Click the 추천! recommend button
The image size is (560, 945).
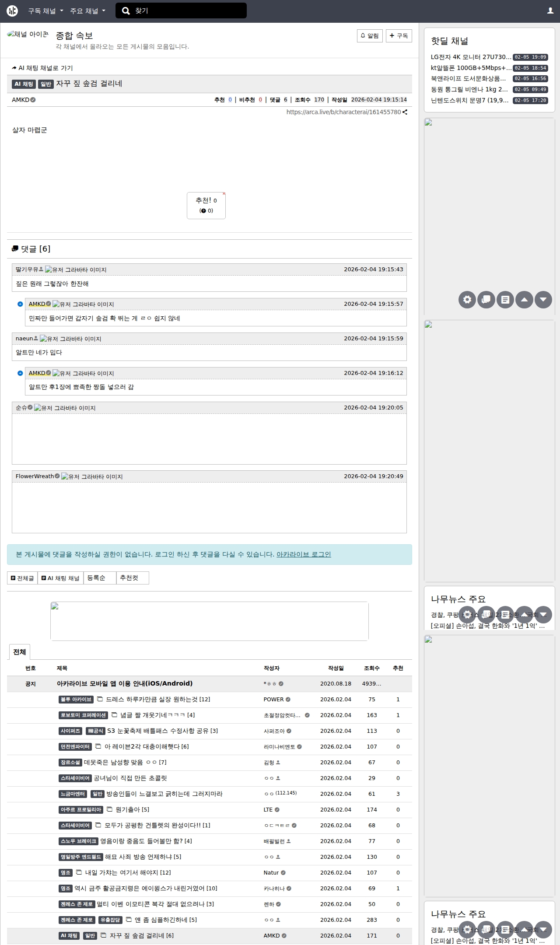click(206, 206)
